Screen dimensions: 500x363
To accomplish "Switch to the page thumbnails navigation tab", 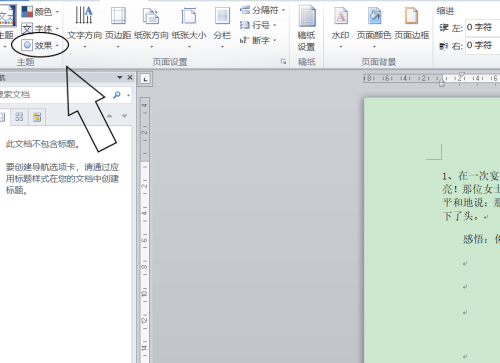I will (x=19, y=117).
